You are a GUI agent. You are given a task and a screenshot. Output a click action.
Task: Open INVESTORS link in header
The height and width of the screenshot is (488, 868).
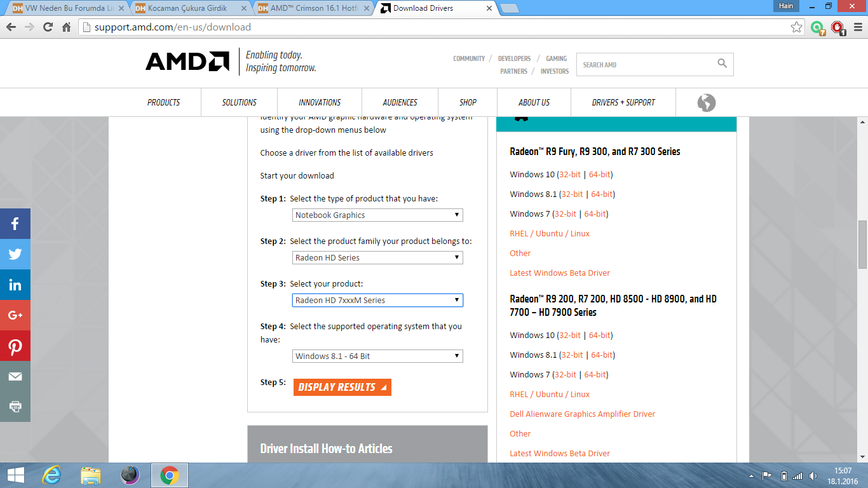pos(555,72)
